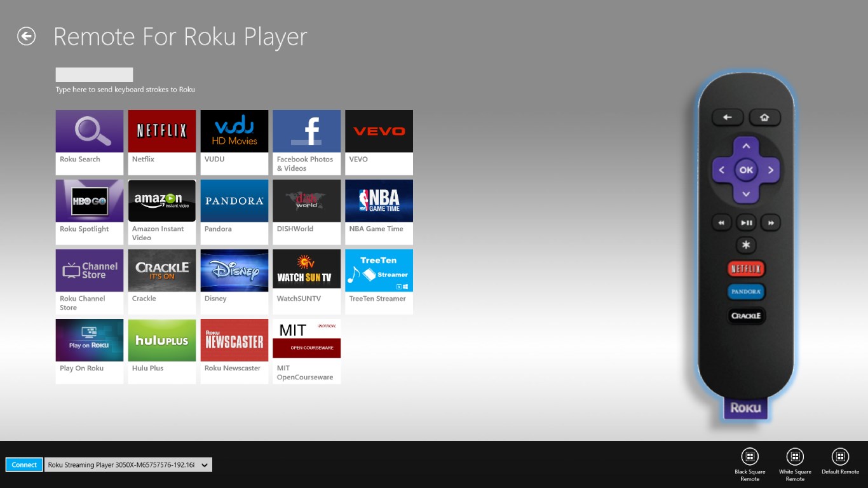Launch the DISHWorld channel tile
The width and height of the screenshot is (868, 488).
tap(307, 212)
